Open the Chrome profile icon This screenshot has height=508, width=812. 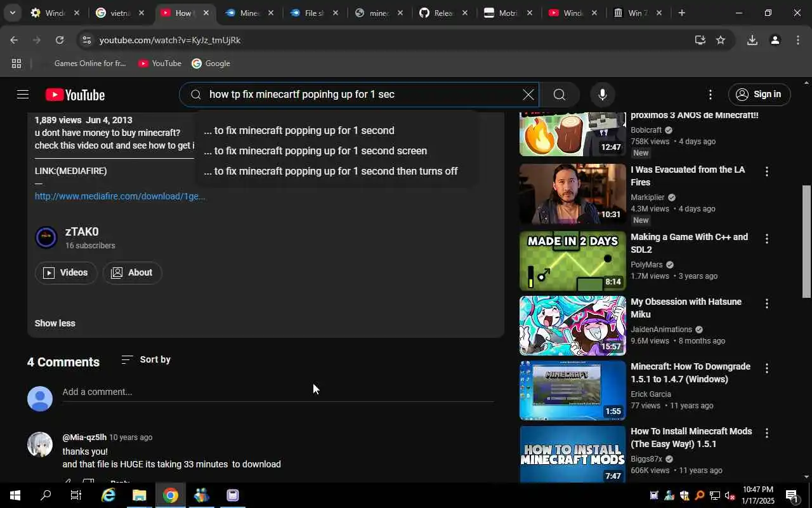pyautogui.click(x=775, y=40)
